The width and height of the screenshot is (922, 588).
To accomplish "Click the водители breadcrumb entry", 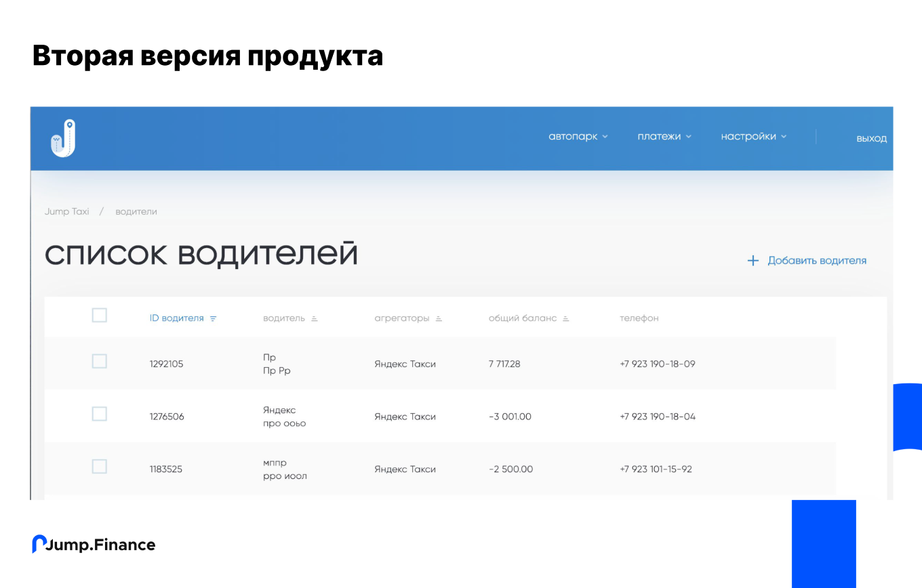I will point(136,211).
